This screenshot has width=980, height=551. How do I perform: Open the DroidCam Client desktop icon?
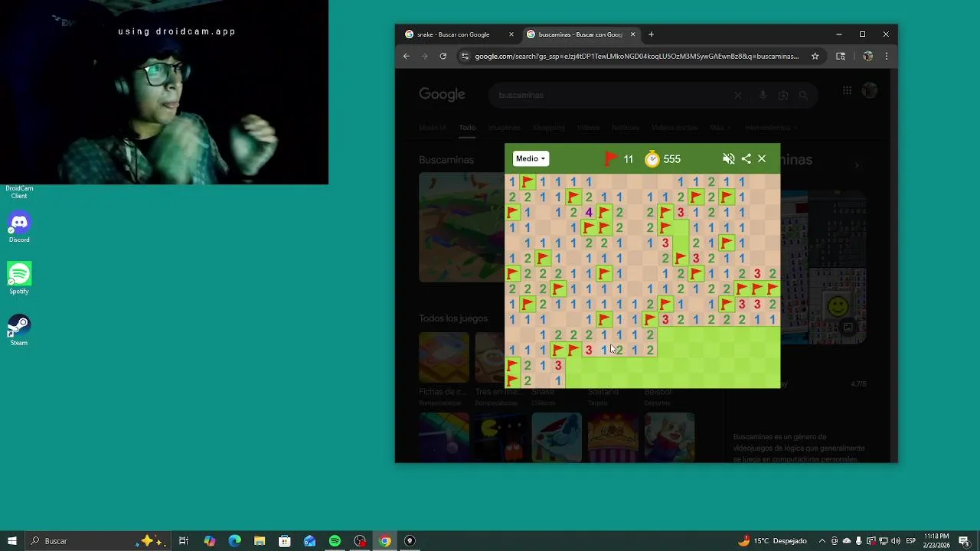pyautogui.click(x=19, y=191)
